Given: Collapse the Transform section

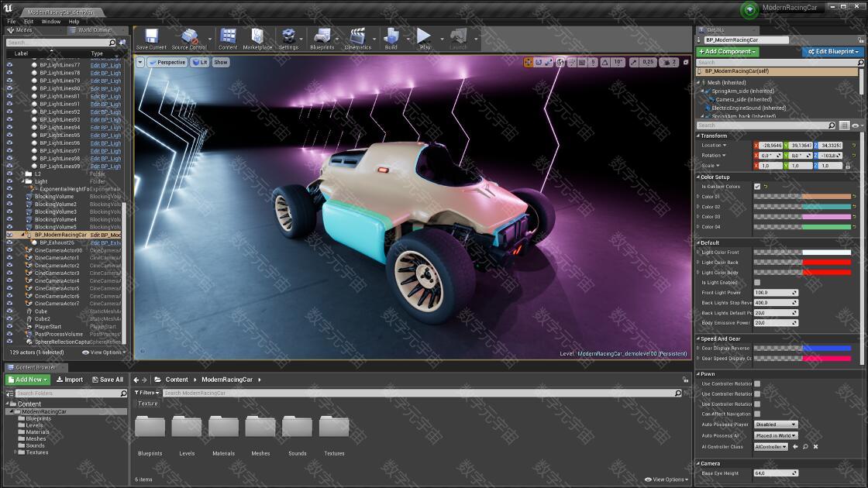Looking at the screenshot, I should click(714, 136).
